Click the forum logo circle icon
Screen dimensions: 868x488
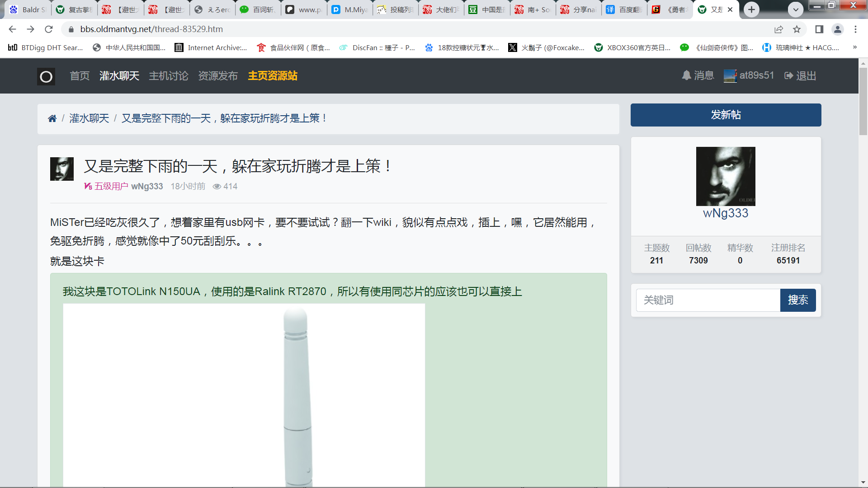(x=46, y=76)
